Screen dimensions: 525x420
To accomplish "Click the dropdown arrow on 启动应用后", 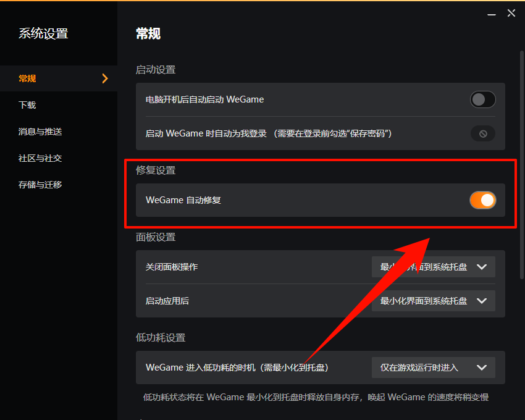I will pyautogui.click(x=482, y=301).
